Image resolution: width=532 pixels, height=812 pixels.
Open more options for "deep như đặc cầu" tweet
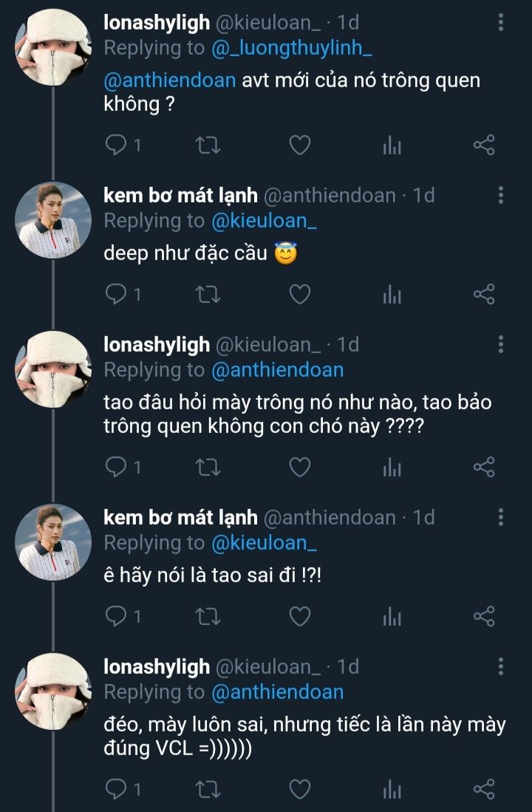(501, 195)
